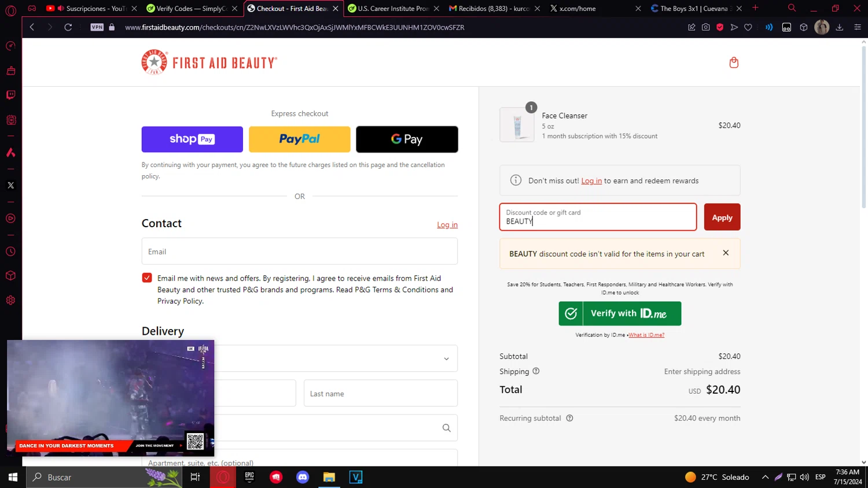Pay with Google Pay button
The width and height of the screenshot is (868, 488).
(407, 139)
